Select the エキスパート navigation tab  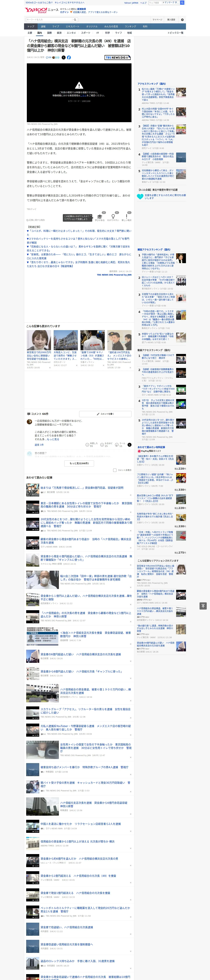pos(72,27)
